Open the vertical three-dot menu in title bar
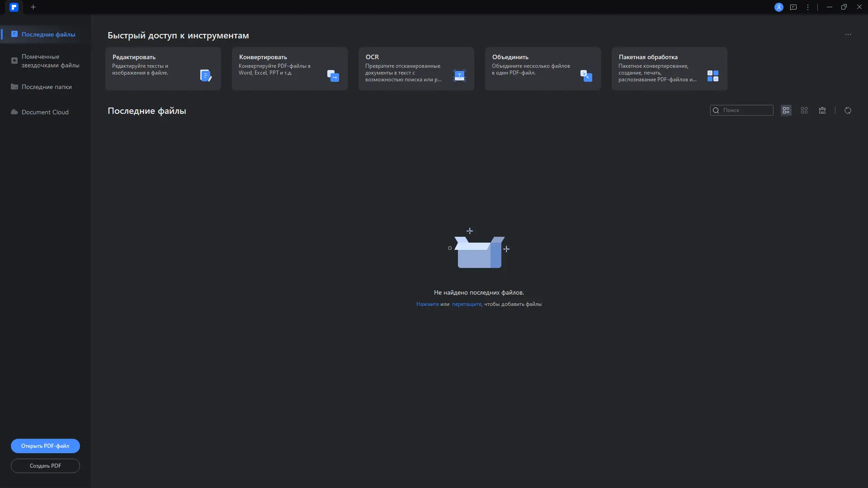 pyautogui.click(x=808, y=7)
